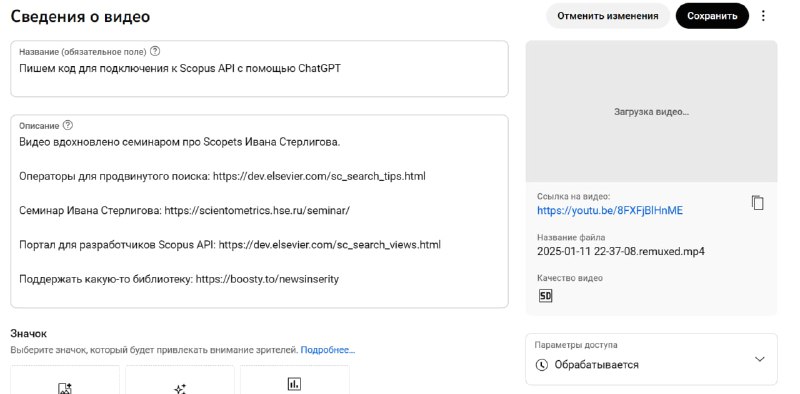This screenshot has height=394, width=800.
Task: Place cursor on the boosty.to/newsinserity description line
Action: [x=179, y=279]
